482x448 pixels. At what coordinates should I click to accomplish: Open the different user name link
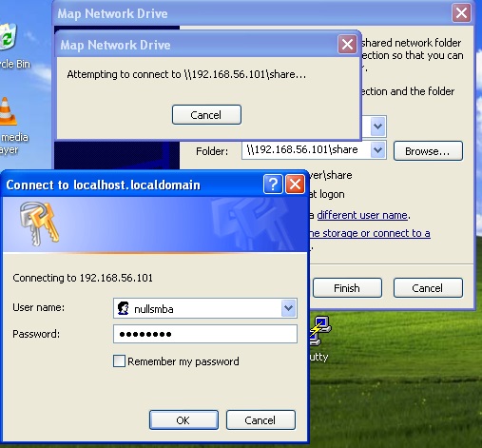pyautogui.click(x=362, y=215)
